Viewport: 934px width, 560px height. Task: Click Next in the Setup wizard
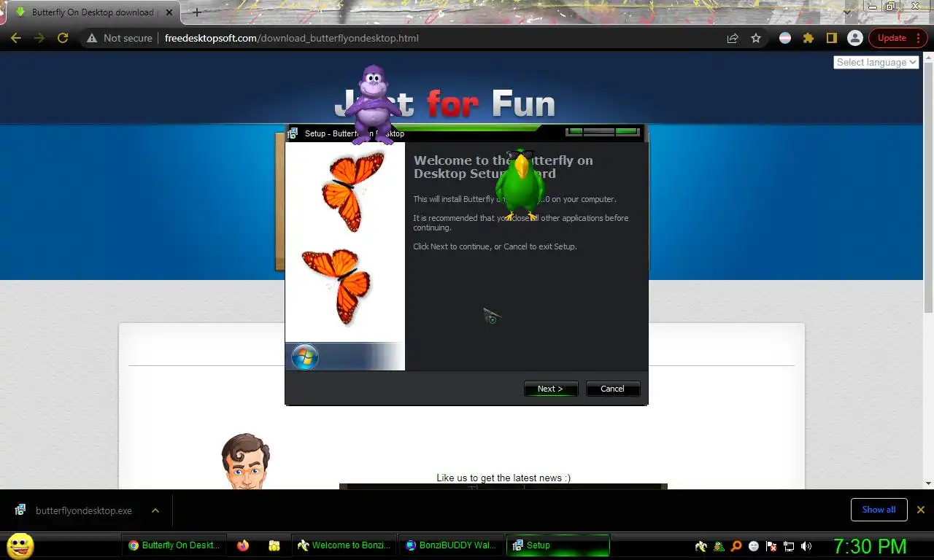(x=551, y=389)
